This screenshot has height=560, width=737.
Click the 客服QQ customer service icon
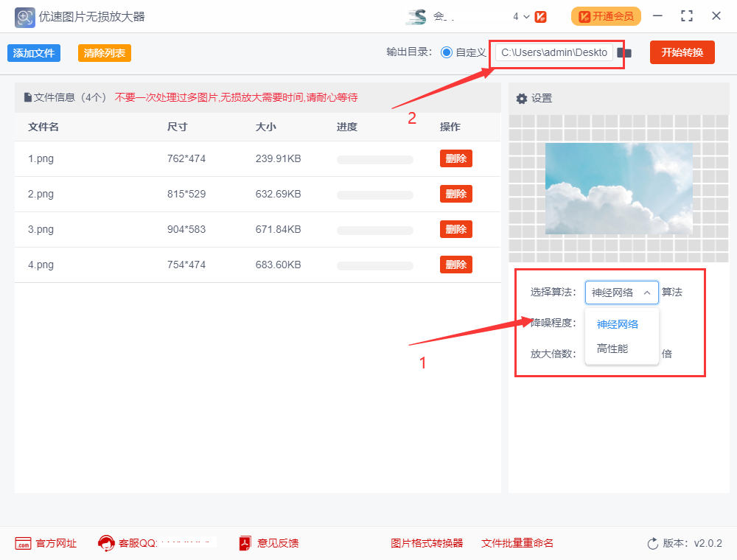pos(105,543)
